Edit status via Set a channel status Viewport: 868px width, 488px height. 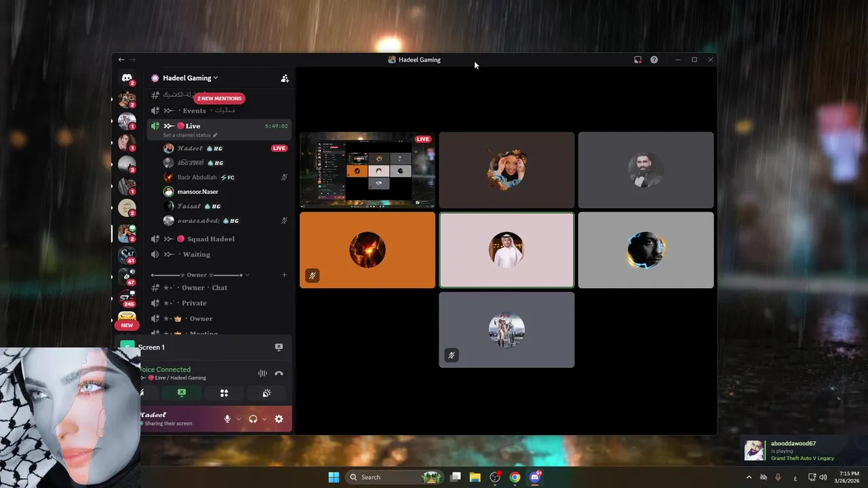[190, 135]
